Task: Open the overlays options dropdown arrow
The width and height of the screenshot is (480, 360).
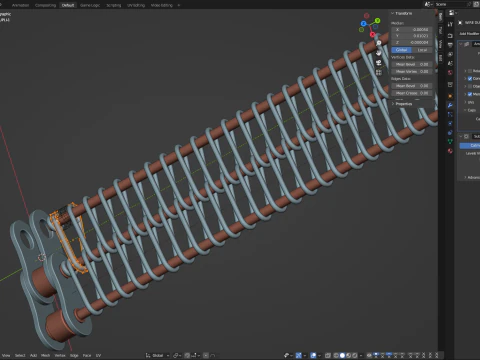Action: 319,355
